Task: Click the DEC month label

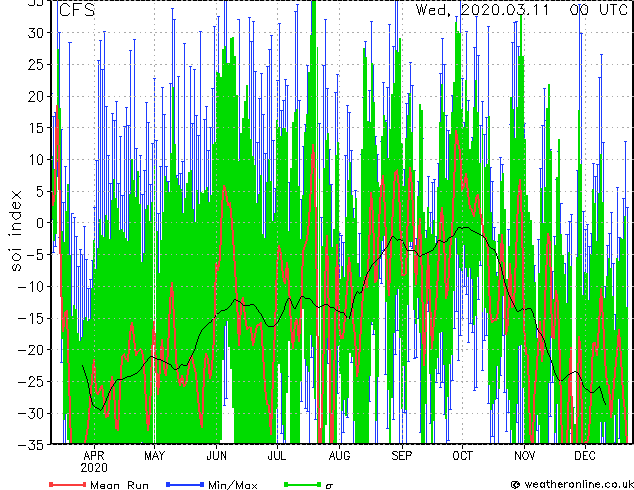Action: click(585, 456)
